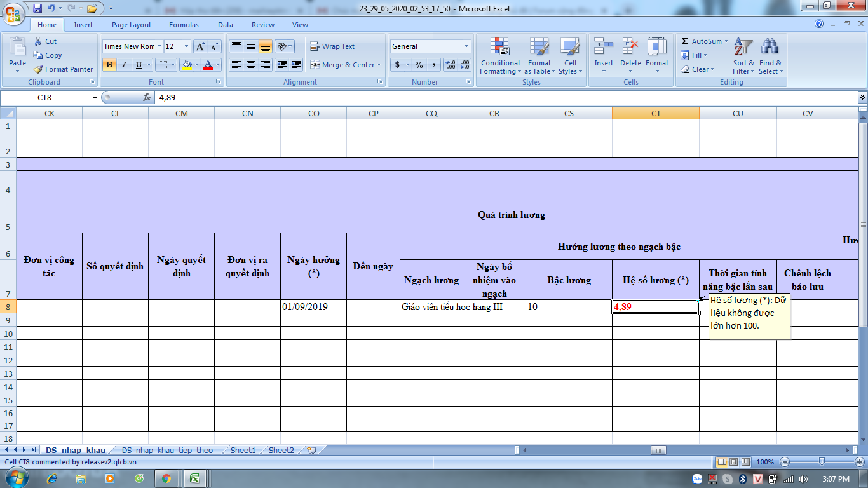Open Sheet1 tab
The image size is (868, 488).
[243, 450]
